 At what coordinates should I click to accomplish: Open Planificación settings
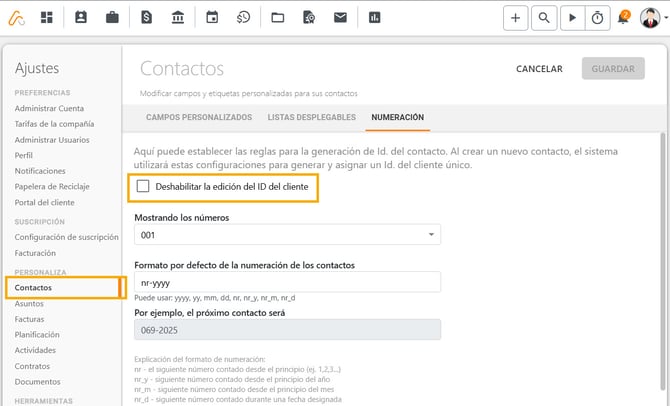(37, 335)
